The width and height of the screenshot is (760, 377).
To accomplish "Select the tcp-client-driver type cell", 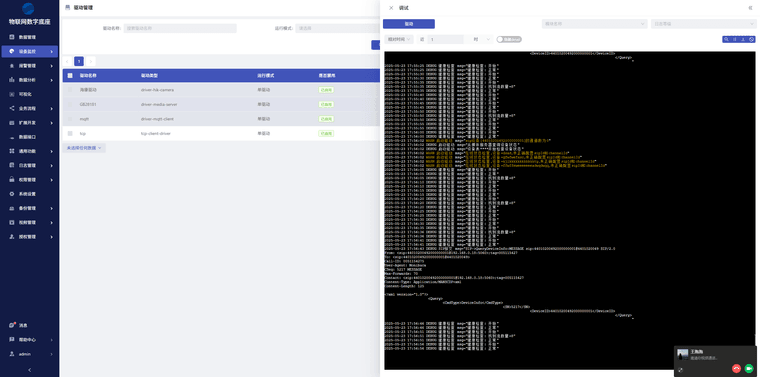I will pyautogui.click(x=156, y=133).
